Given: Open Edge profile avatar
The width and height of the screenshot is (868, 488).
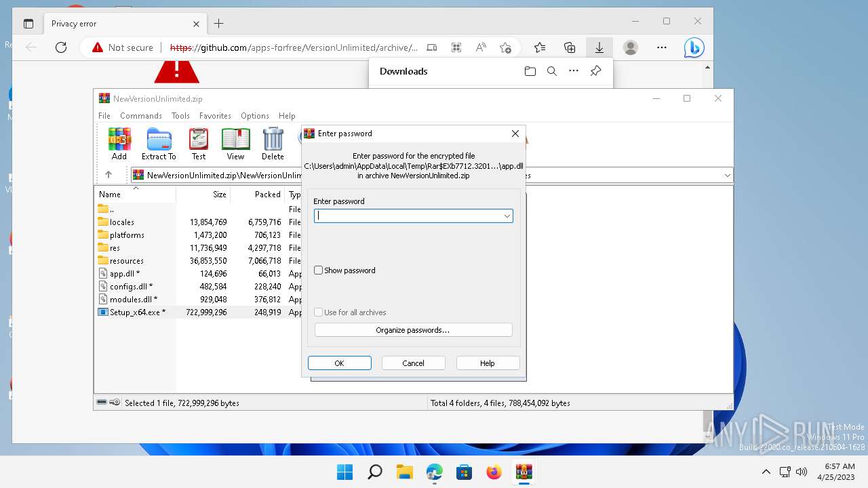Looking at the screenshot, I should pyautogui.click(x=631, y=47).
